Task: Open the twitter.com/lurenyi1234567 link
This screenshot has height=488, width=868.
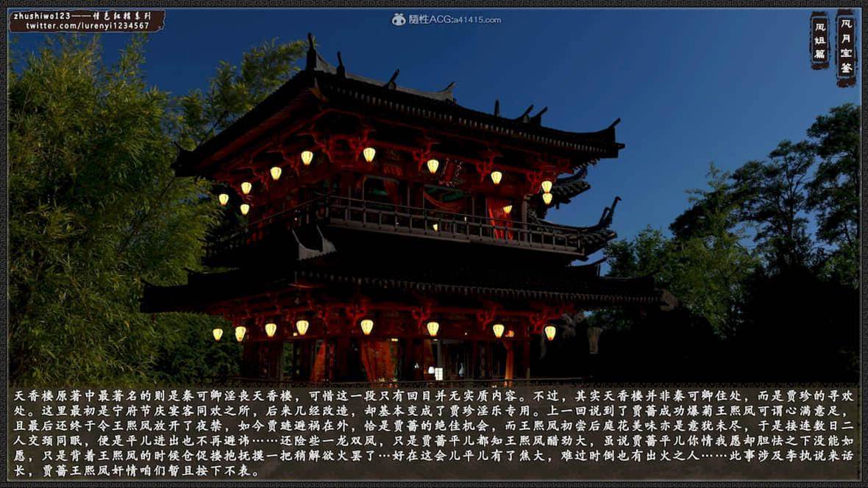Action: point(88,26)
